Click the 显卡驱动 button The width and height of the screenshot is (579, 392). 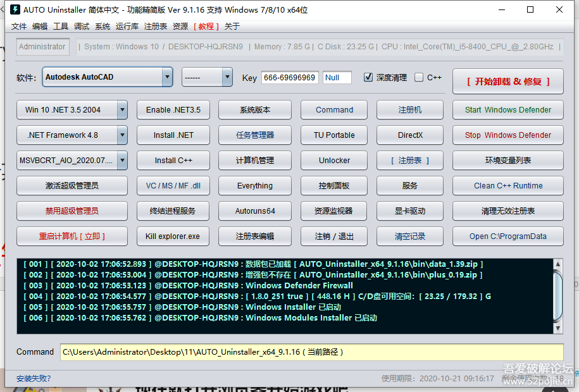[x=410, y=211]
